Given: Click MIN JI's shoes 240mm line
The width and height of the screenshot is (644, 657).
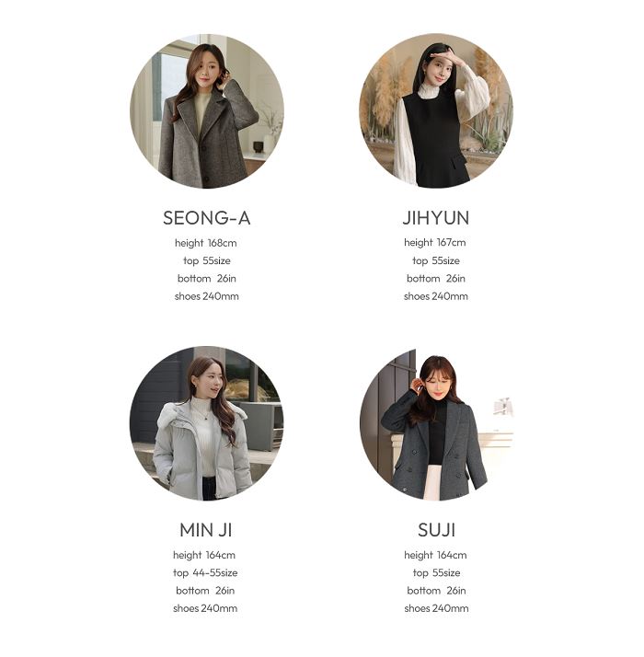Looking at the screenshot, I should (x=205, y=608).
